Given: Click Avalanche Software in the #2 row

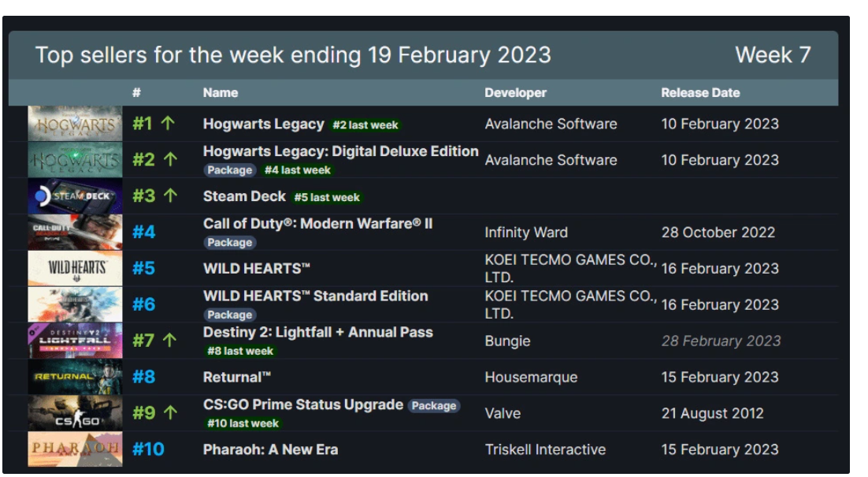Looking at the screenshot, I should click(x=551, y=159).
